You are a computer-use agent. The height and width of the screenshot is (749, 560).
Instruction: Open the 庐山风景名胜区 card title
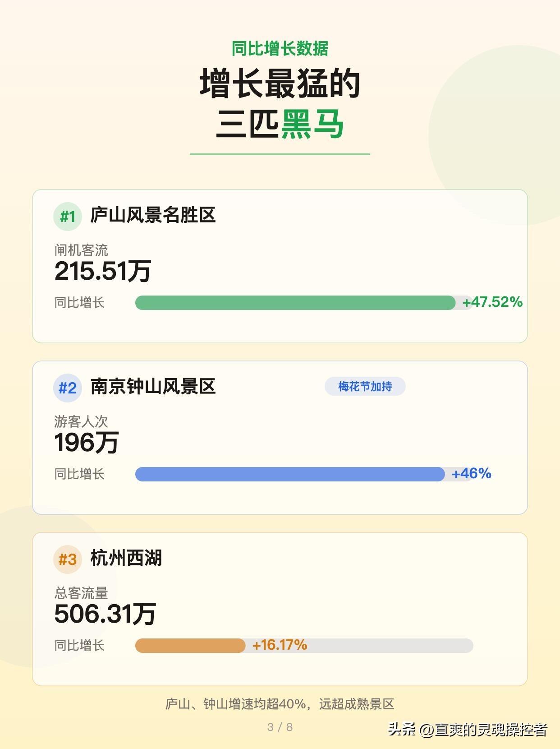(x=153, y=215)
